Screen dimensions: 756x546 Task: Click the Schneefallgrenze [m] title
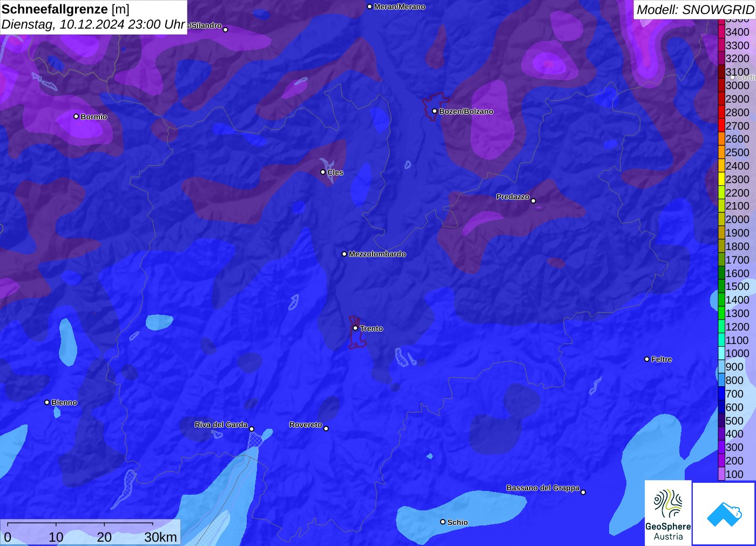pyautogui.click(x=65, y=9)
